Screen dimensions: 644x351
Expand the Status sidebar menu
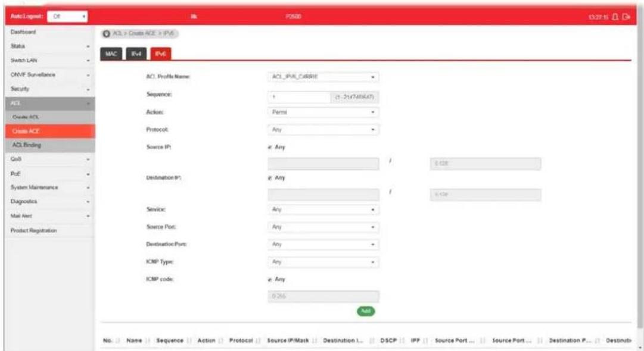[49, 46]
